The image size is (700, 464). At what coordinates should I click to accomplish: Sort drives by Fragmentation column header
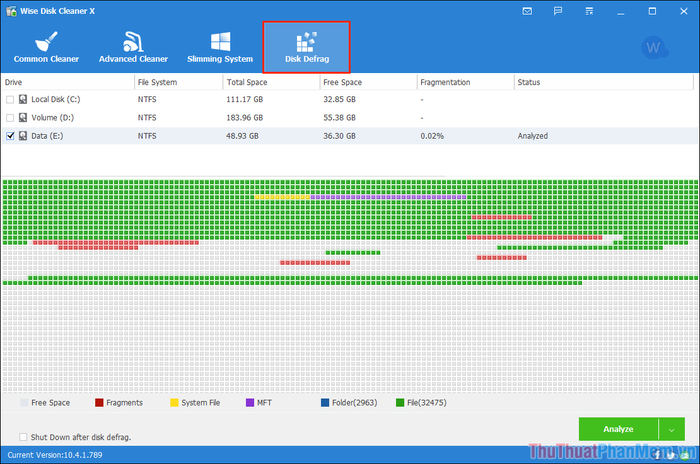(x=445, y=81)
